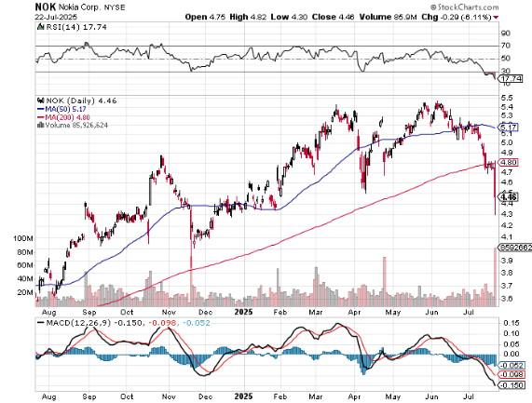Click the volume value tag on right axis
This screenshot has width=532, height=403.
pyautogui.click(x=515, y=248)
